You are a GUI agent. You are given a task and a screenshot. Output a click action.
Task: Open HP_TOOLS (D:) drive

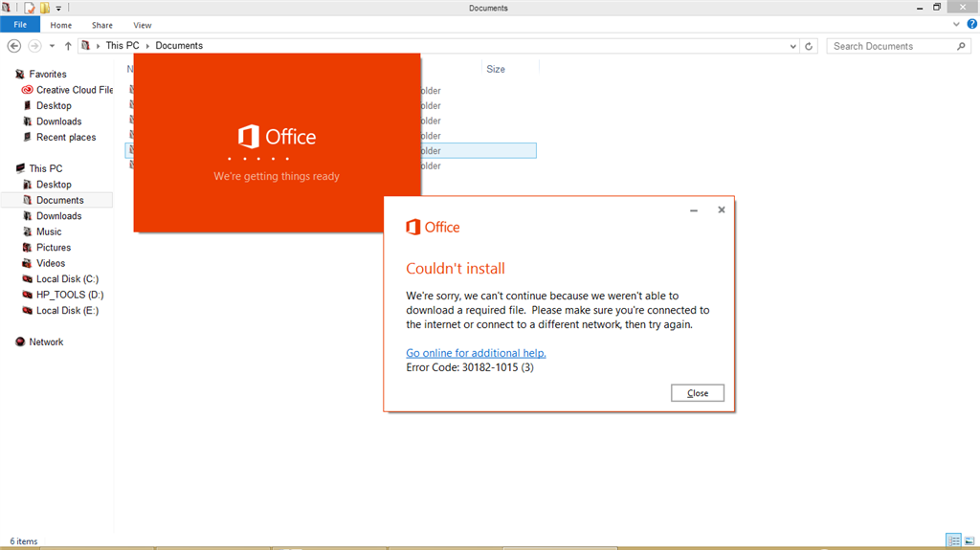[x=70, y=295]
